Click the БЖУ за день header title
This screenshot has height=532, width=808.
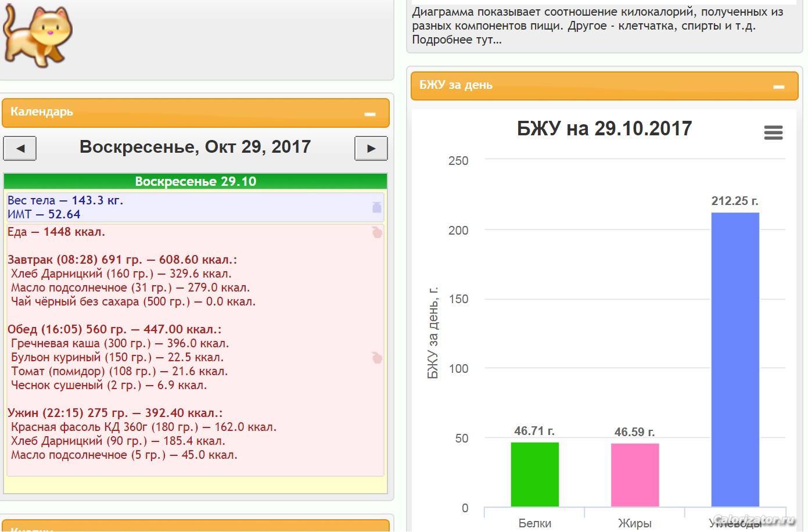click(456, 85)
